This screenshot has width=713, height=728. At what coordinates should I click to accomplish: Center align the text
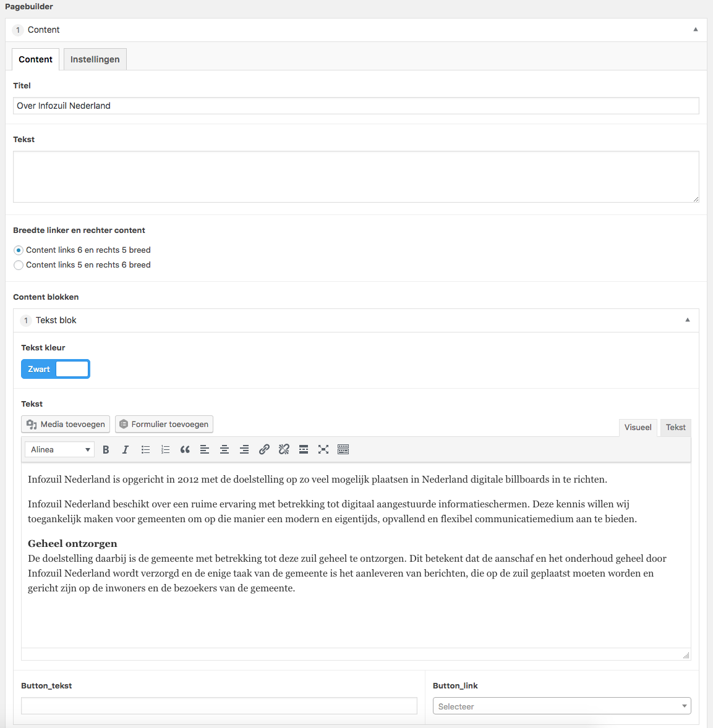click(224, 449)
